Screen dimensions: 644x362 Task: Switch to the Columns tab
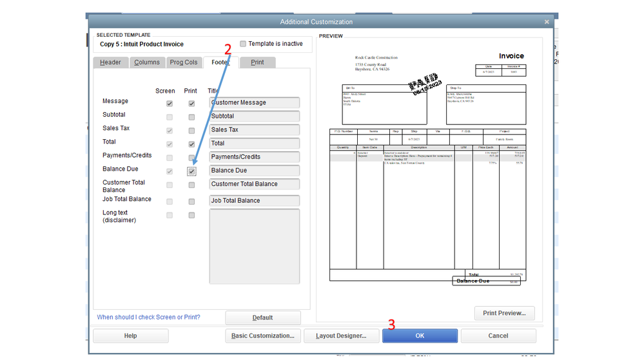[x=146, y=62]
